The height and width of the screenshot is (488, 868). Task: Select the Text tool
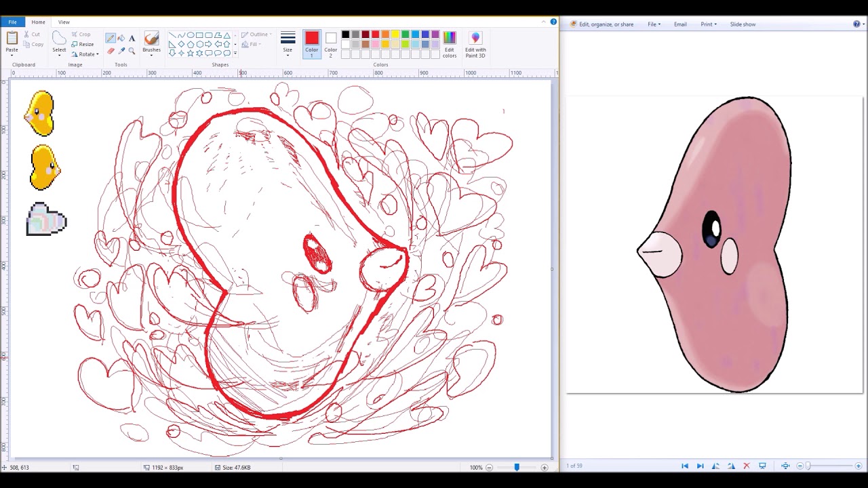pyautogui.click(x=132, y=38)
